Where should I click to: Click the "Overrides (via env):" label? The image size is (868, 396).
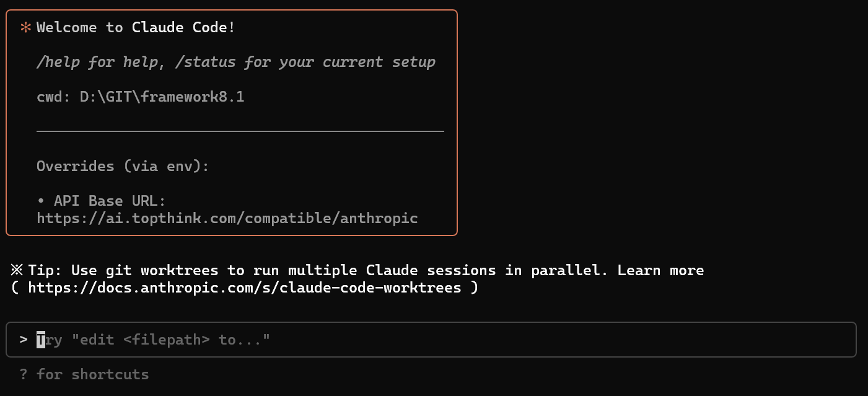tap(123, 166)
